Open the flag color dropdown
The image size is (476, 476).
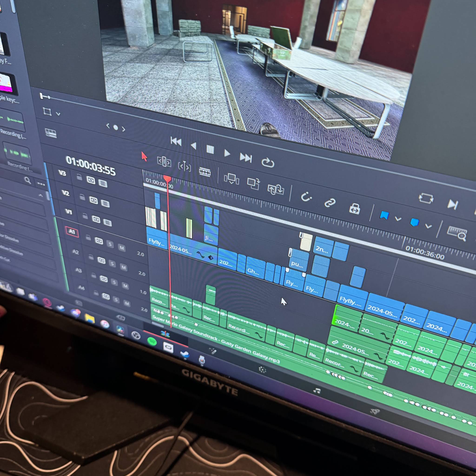[398, 219]
